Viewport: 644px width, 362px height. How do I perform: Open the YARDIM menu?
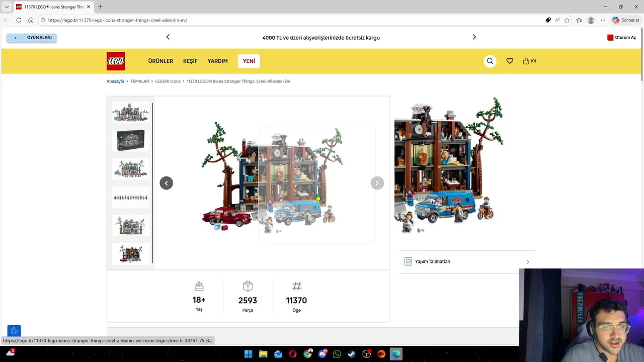pos(217,61)
